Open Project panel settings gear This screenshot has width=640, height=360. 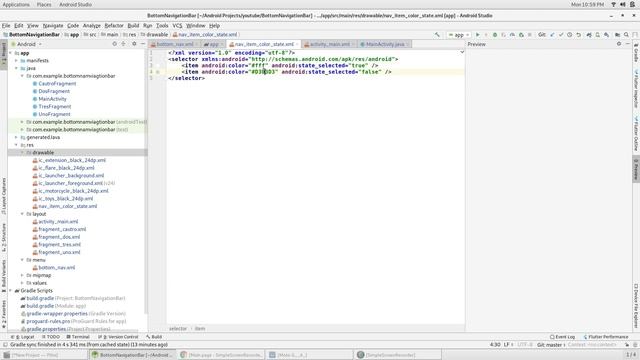[x=134, y=44]
